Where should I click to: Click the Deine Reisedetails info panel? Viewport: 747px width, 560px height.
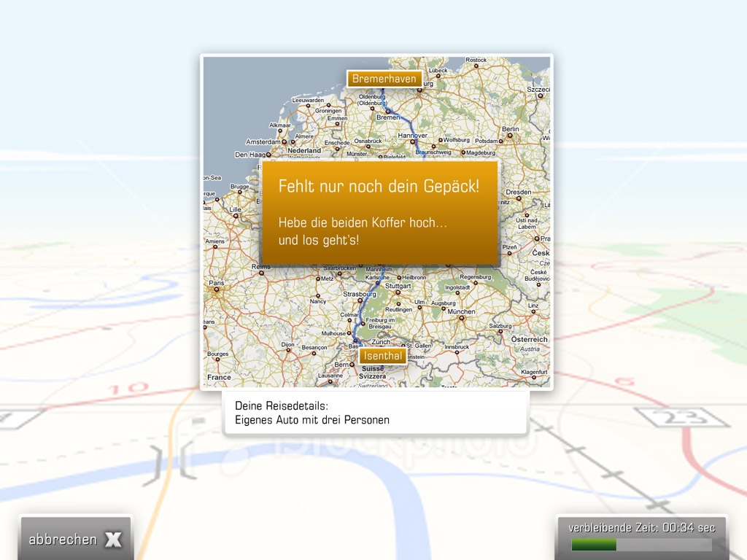[x=375, y=413]
